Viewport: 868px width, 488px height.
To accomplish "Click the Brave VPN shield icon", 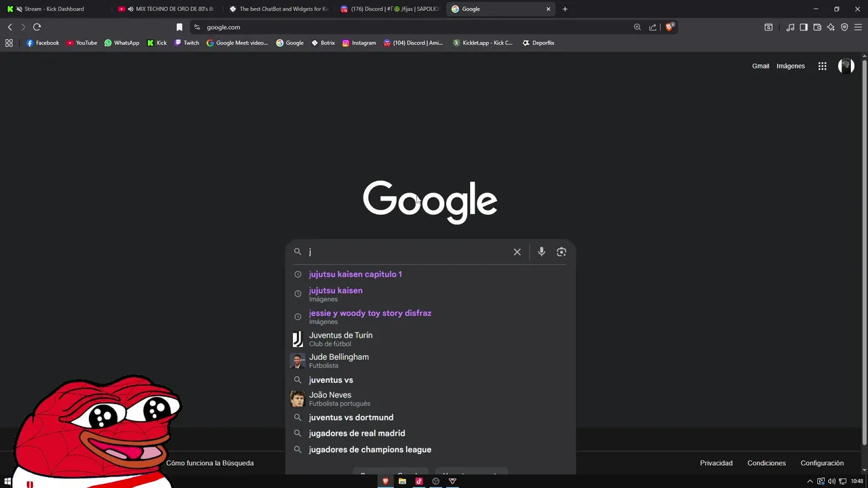I will pos(844,27).
